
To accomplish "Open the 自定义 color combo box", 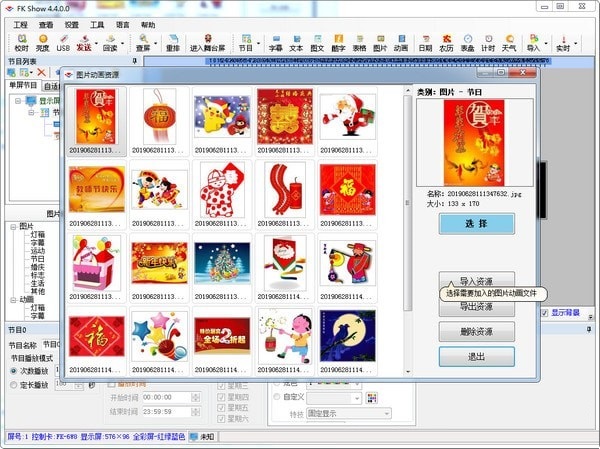I will pos(334,398).
